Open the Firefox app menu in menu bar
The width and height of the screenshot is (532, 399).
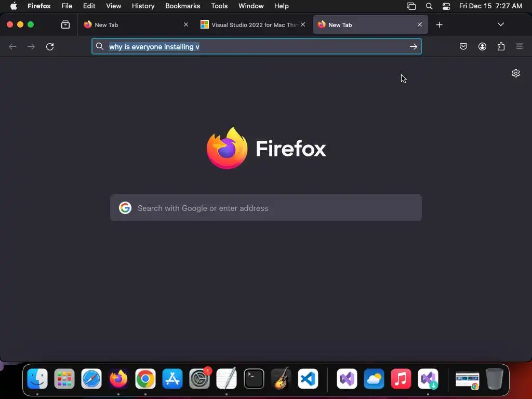39,6
